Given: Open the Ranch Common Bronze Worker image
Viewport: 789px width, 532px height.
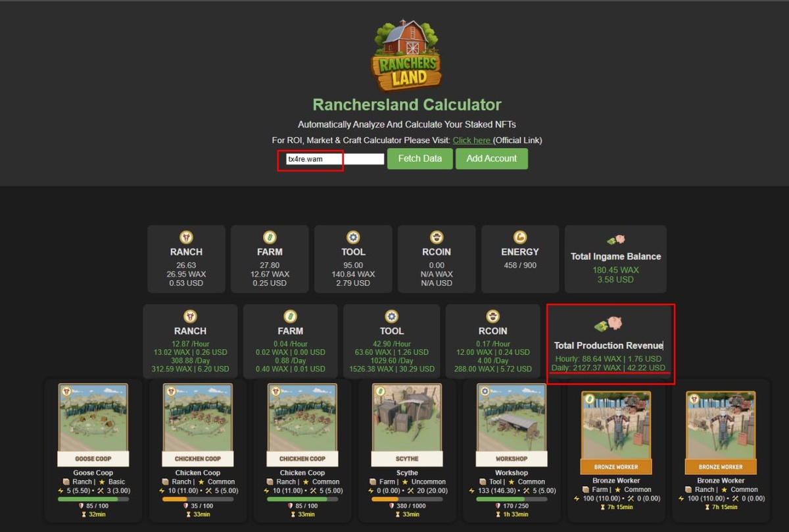Looking at the screenshot, I should (721, 433).
